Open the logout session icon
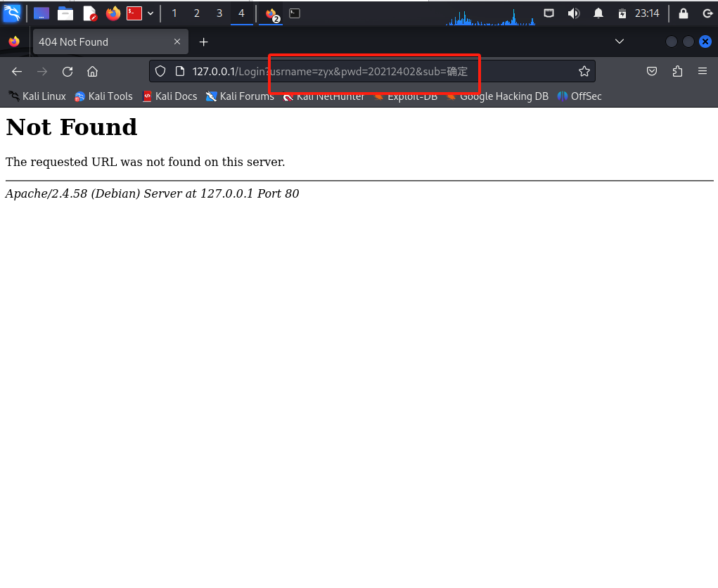 coord(707,13)
